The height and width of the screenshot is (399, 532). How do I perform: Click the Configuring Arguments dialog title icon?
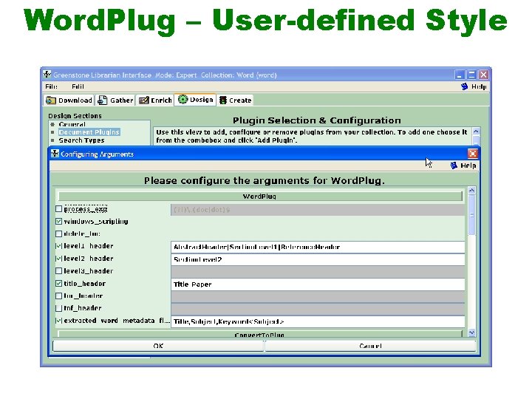click(55, 154)
